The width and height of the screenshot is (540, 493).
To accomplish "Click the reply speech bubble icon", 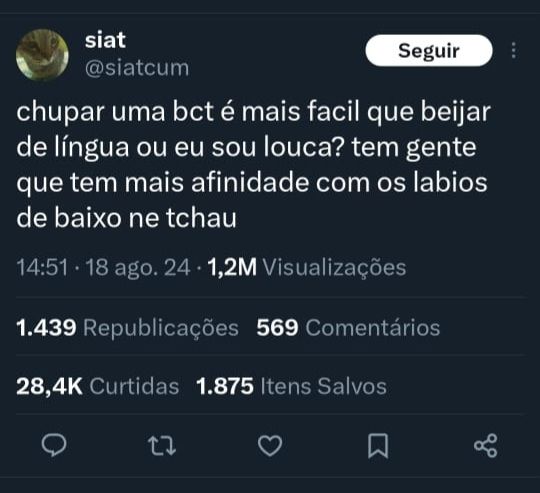I will coord(54,445).
